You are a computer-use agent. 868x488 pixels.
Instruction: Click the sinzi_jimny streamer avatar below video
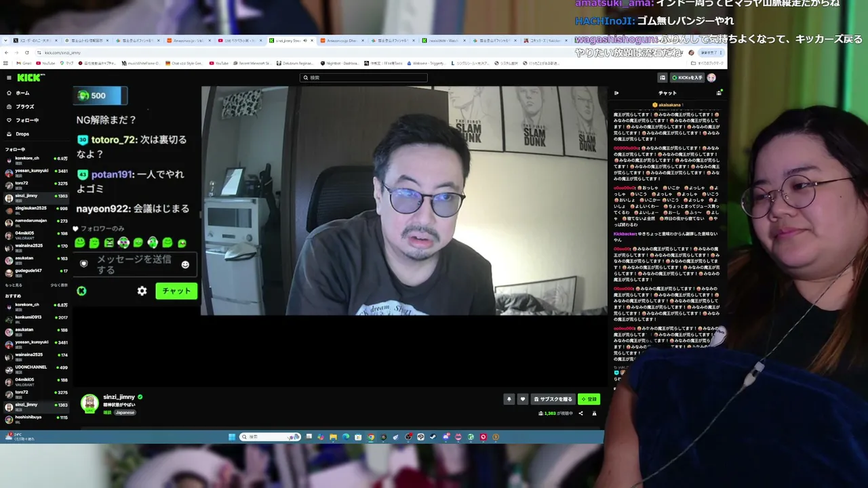pyautogui.click(x=90, y=403)
